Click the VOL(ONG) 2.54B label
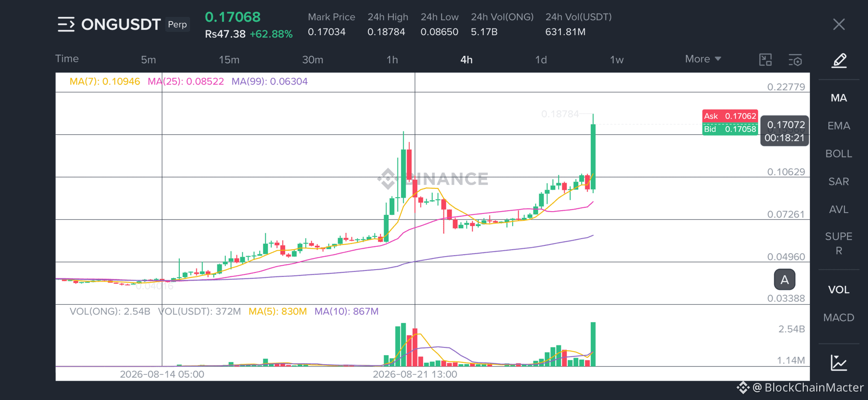Viewport: 868px width, 400px height. point(110,312)
